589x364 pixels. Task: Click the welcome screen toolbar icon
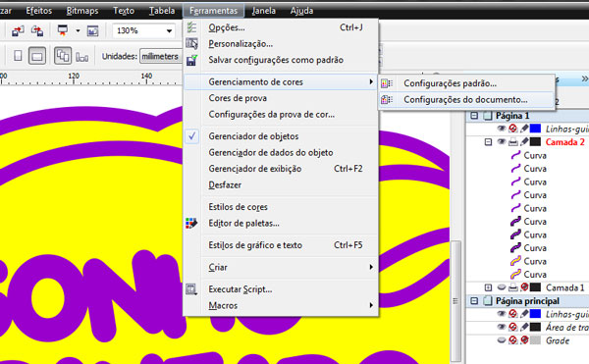(92, 30)
